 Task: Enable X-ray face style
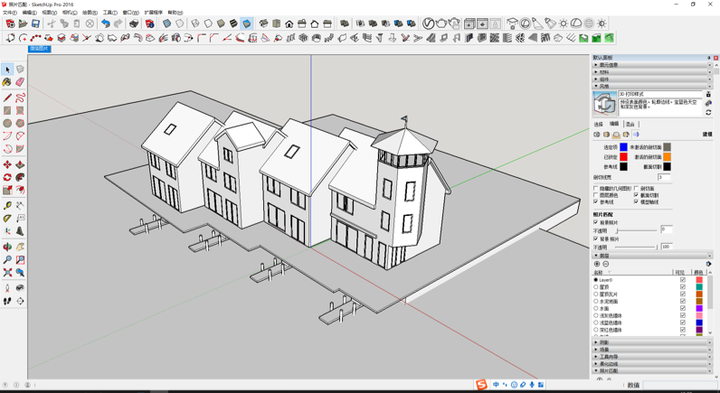coord(167,23)
